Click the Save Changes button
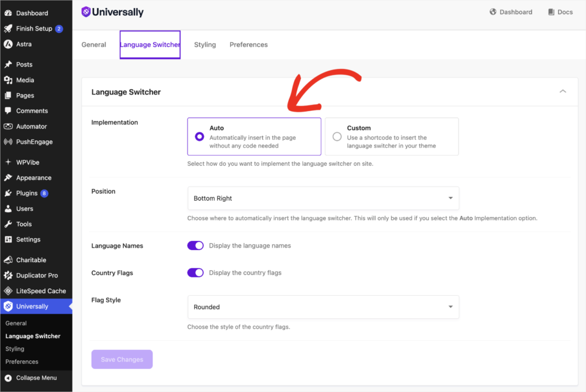The width and height of the screenshot is (586, 392). tap(122, 360)
